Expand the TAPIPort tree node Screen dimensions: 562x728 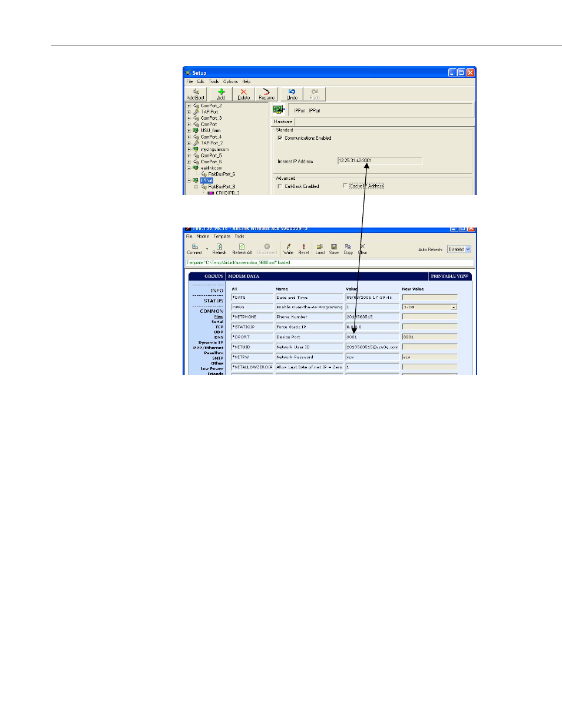pos(189,112)
